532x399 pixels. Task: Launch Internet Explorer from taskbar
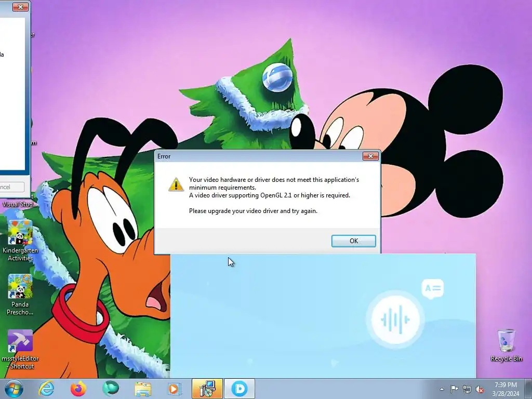point(46,389)
